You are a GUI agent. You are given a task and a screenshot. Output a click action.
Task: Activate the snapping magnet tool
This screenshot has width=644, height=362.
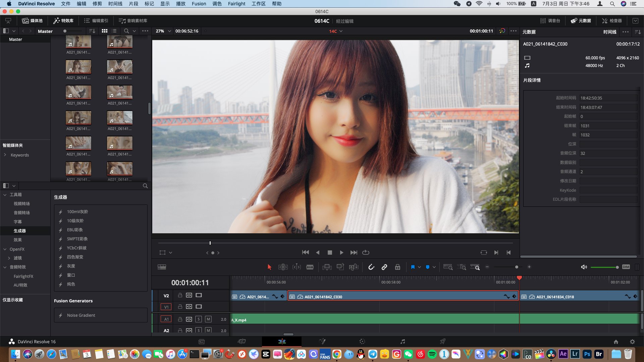point(371,267)
